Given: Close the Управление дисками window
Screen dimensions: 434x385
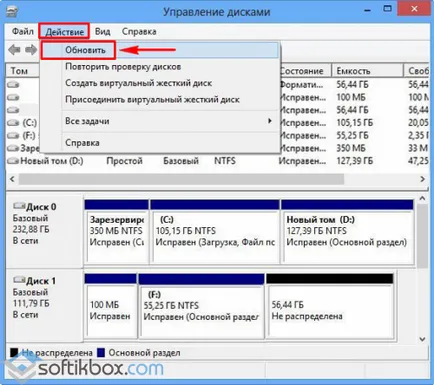Looking at the screenshot, I should tap(414, 9).
